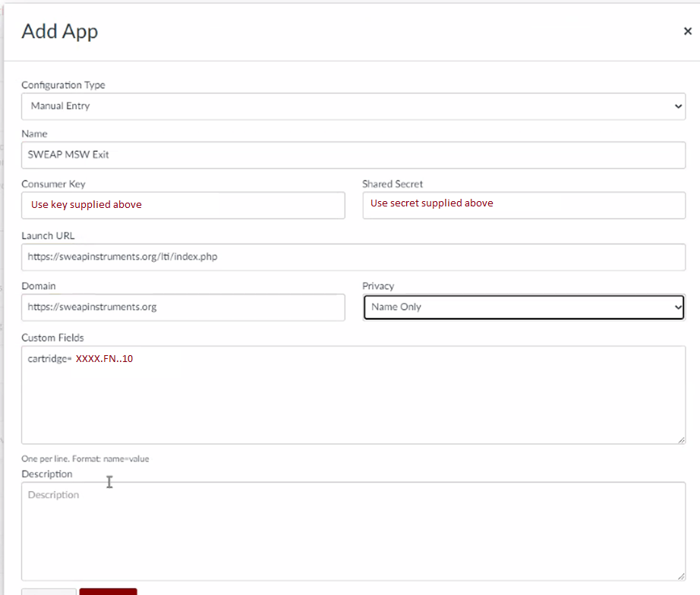Close the Add App dialog
The height and width of the screenshot is (595, 700).
pos(688,31)
